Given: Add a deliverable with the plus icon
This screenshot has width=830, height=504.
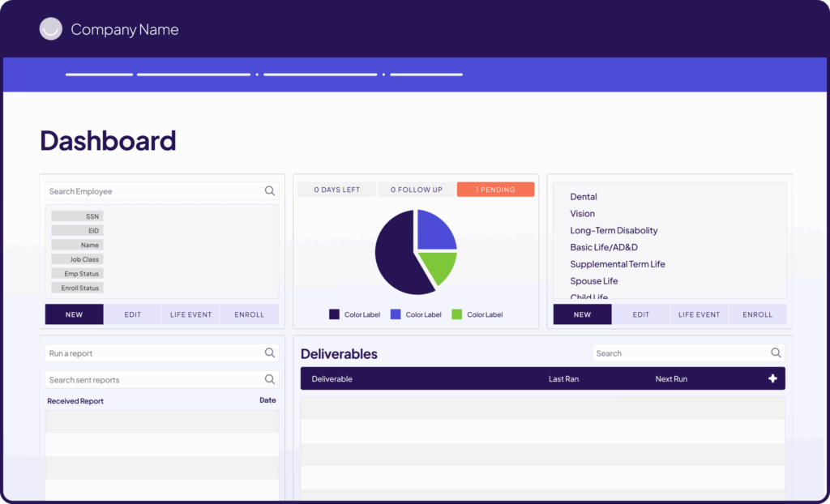Looking at the screenshot, I should click(772, 378).
